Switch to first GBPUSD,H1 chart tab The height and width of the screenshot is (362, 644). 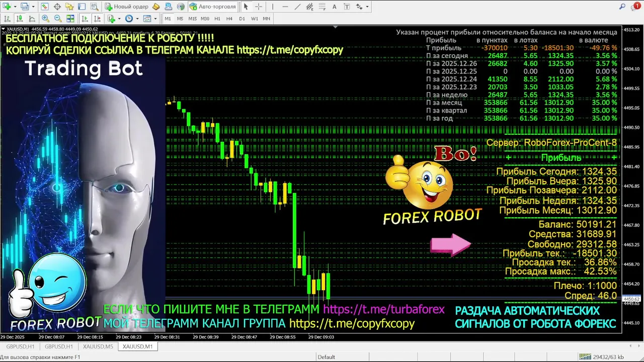20,346
